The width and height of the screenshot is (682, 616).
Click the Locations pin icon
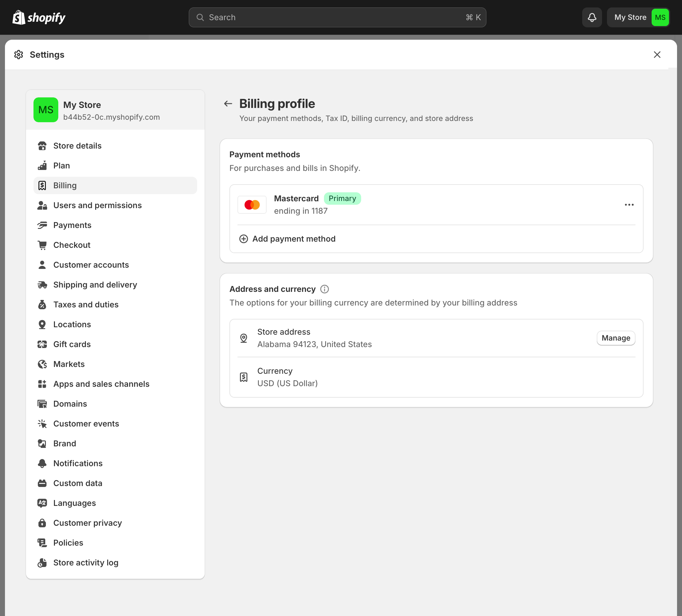point(42,324)
